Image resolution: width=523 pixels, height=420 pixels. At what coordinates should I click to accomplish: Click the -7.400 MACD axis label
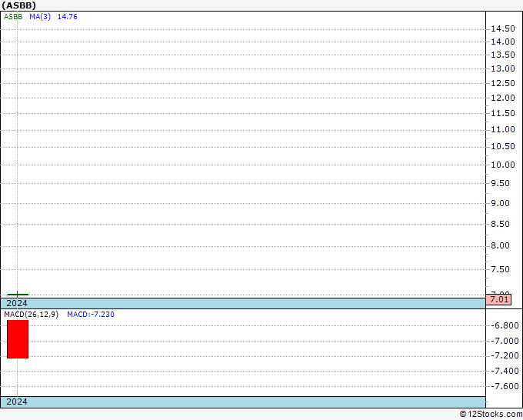(x=505, y=371)
